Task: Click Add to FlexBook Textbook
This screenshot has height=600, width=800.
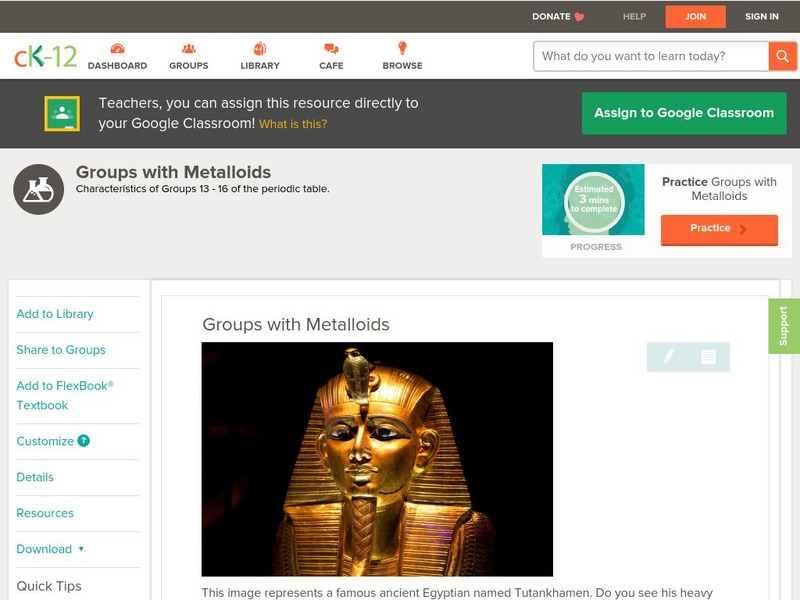Action: pyautogui.click(x=65, y=395)
